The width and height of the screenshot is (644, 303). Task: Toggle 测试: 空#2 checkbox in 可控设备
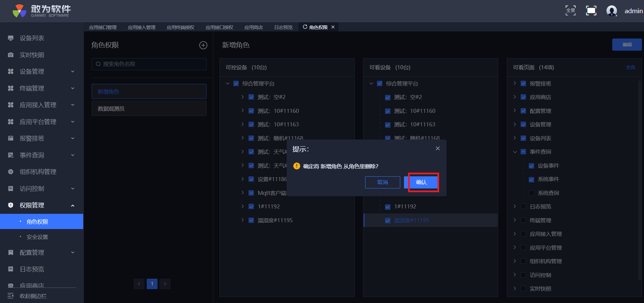(x=251, y=97)
